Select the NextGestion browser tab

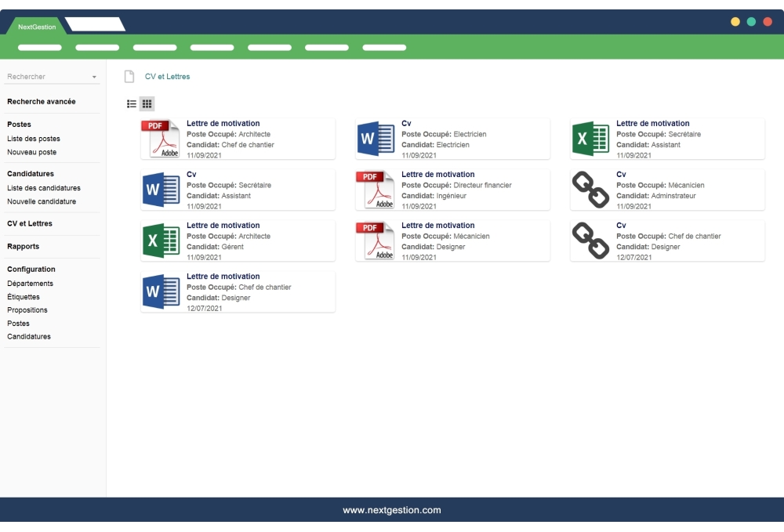37,27
